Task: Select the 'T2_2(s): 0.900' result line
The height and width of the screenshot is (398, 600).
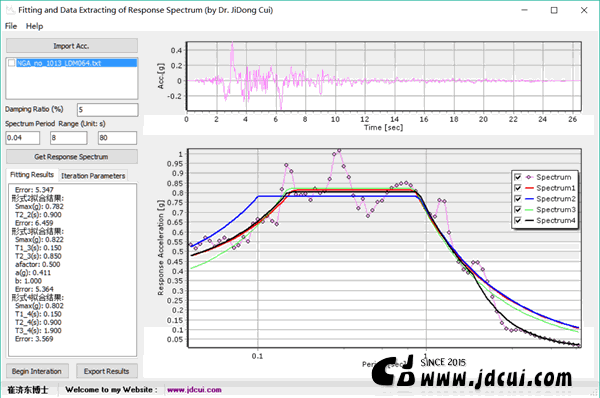Action: coord(38,215)
